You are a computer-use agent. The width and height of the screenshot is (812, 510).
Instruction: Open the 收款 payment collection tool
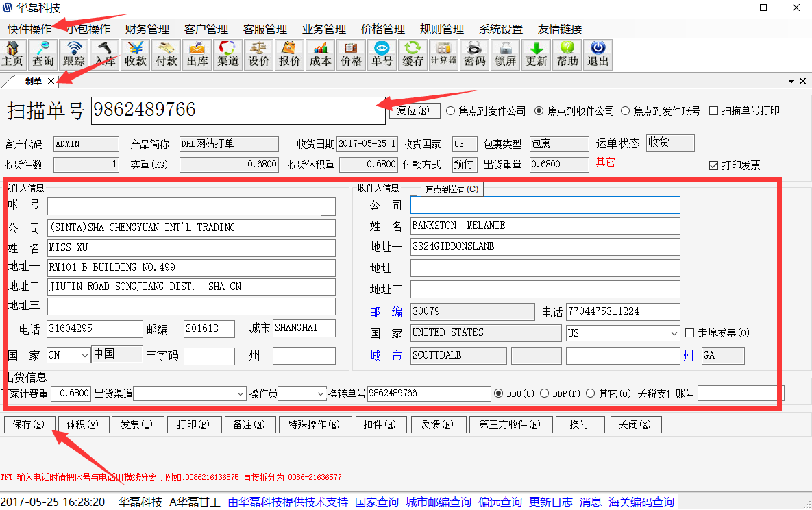135,55
